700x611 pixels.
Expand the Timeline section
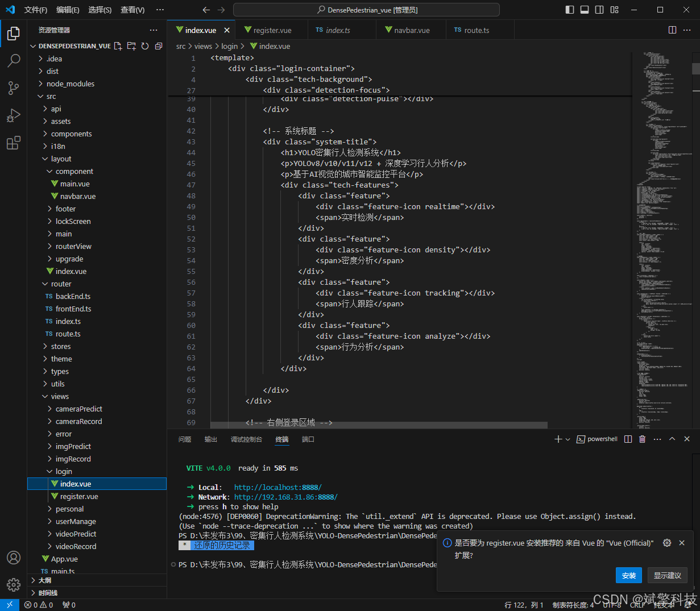click(97, 593)
